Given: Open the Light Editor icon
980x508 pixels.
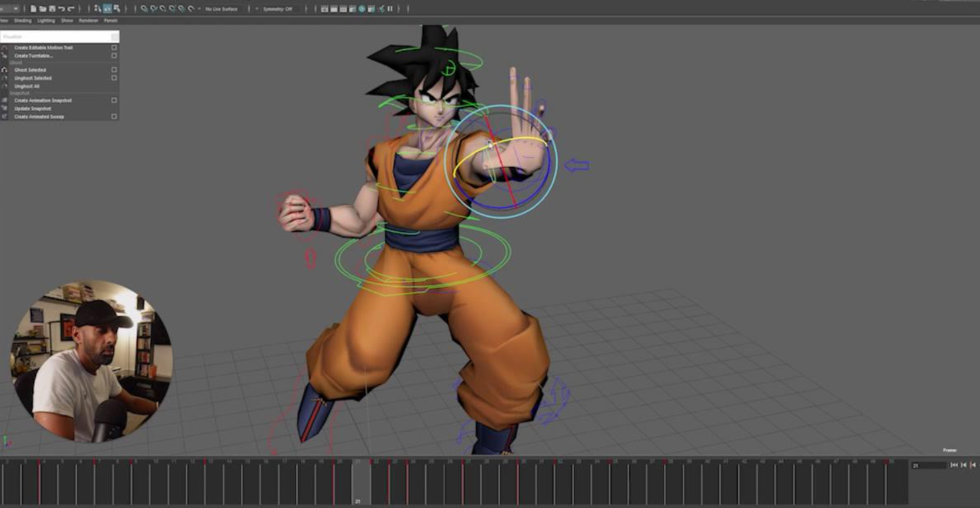Looking at the screenshot, I should (381, 9).
